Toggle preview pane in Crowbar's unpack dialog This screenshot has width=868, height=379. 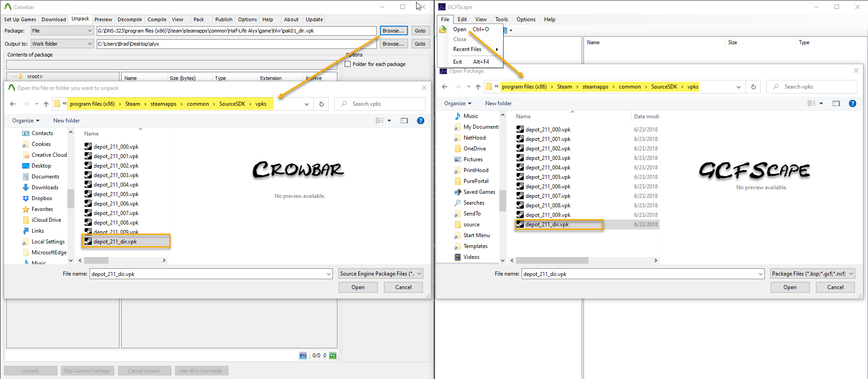pyautogui.click(x=404, y=121)
